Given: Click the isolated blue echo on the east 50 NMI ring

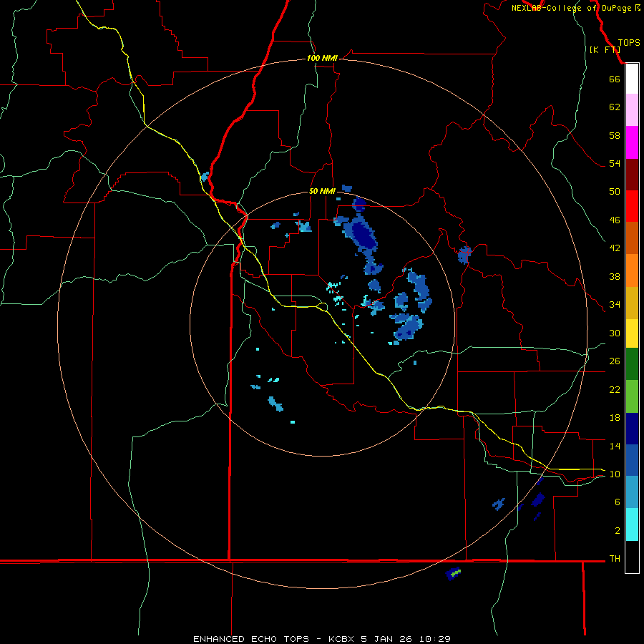Looking at the screenshot, I should [464, 255].
